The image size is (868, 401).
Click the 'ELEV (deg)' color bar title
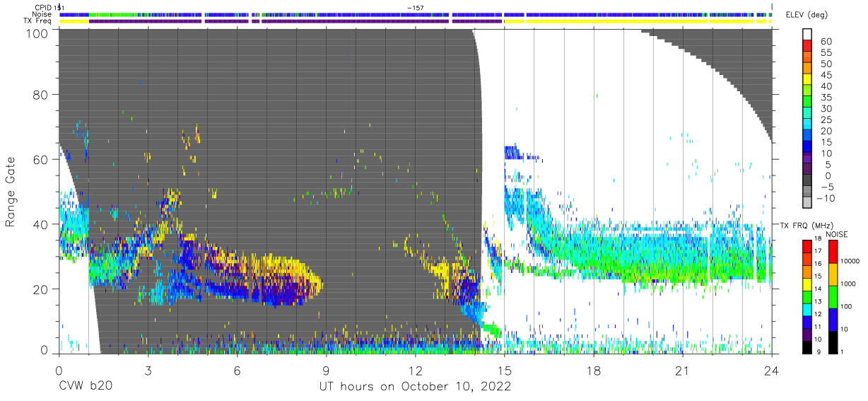click(807, 15)
